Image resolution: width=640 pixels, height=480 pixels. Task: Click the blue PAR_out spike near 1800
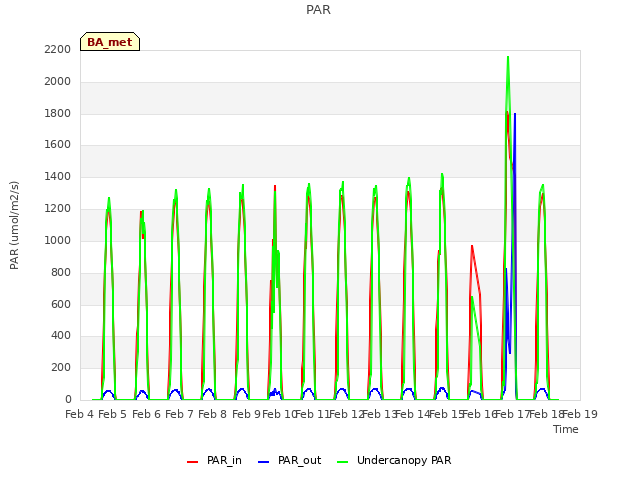(515, 114)
